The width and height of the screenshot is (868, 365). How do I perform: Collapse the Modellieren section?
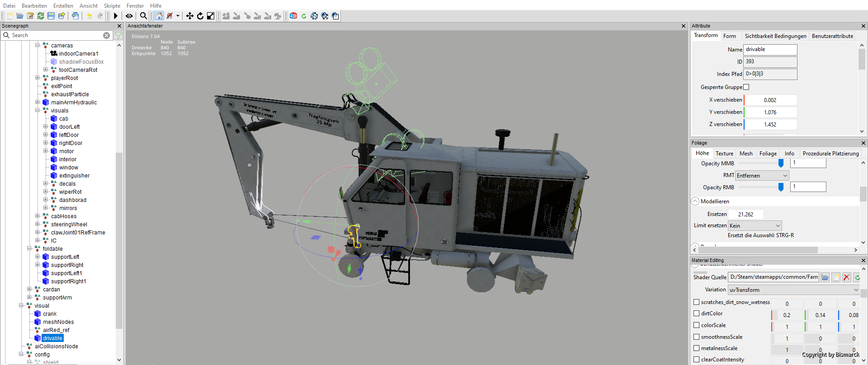click(x=695, y=201)
